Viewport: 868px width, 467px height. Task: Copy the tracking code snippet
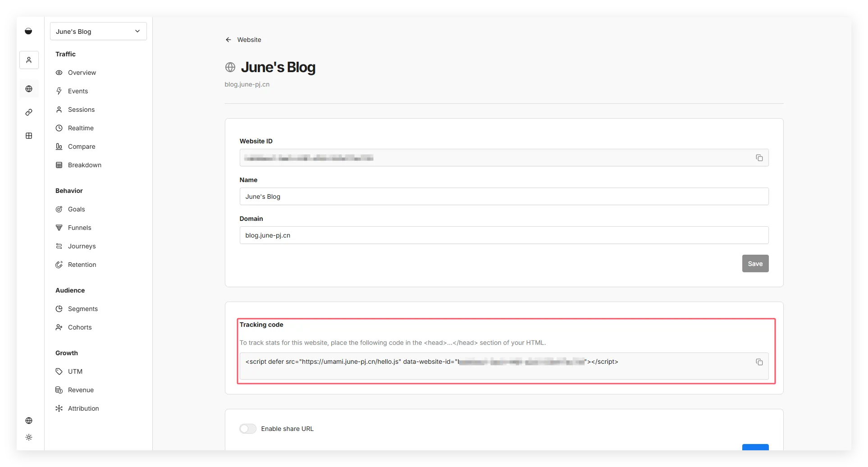coord(759,362)
